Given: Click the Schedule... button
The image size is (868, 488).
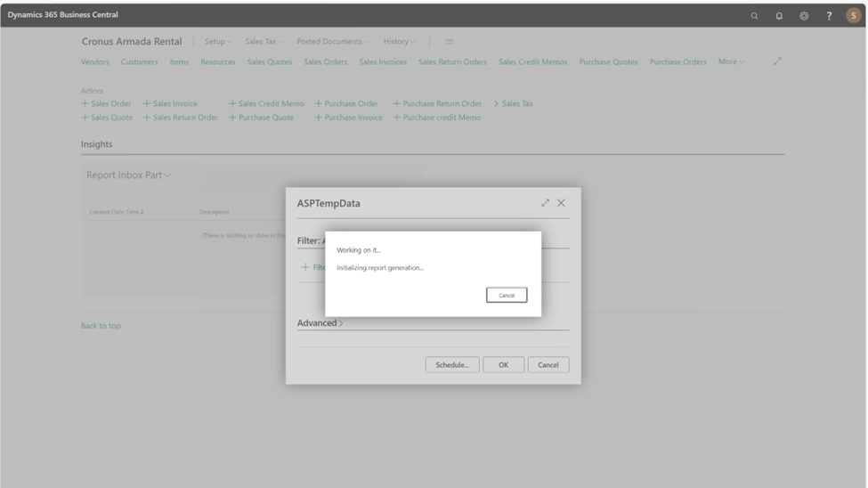Looking at the screenshot, I should pos(452,365).
